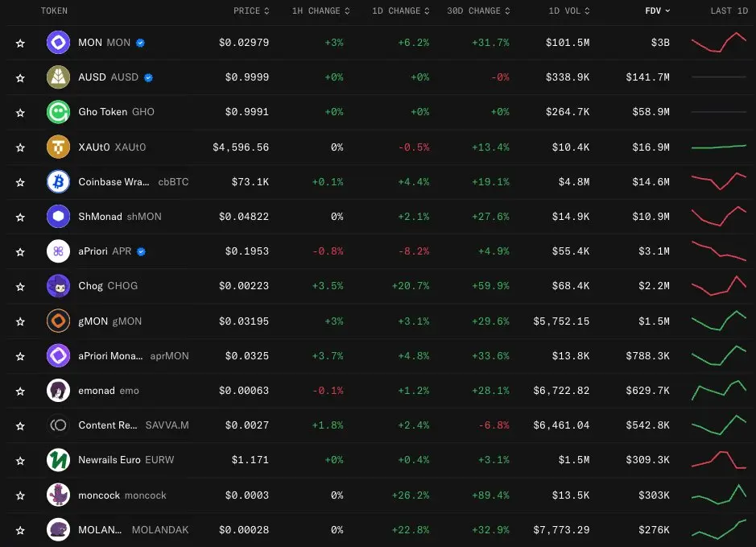Click the $5,752.15 gMON volume
756x547 pixels.
(x=561, y=321)
